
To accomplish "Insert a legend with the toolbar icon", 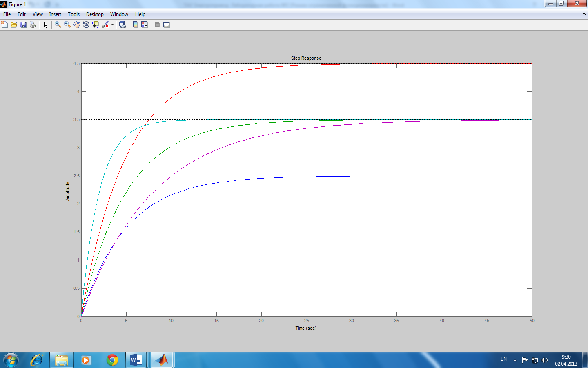I will click(145, 25).
